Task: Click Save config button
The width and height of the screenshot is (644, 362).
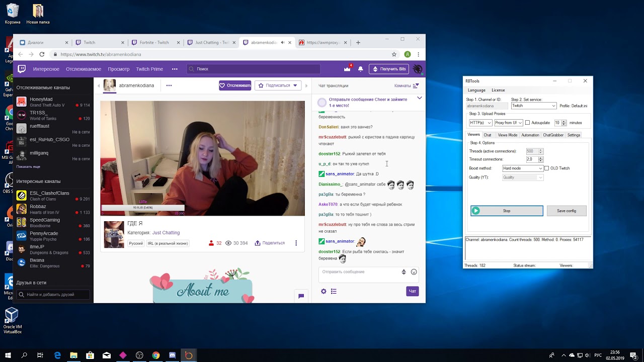Action: (567, 211)
